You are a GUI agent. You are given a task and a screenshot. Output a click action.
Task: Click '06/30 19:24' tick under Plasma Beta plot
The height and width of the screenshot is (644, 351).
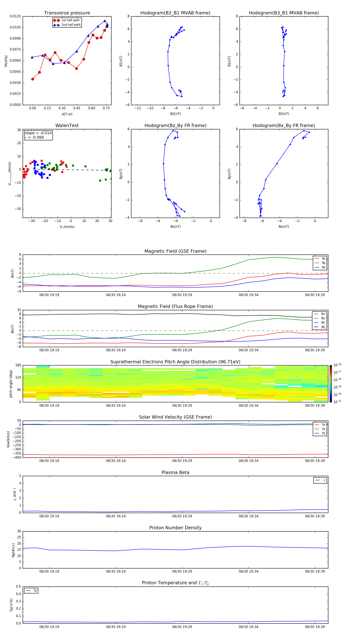click(116, 517)
